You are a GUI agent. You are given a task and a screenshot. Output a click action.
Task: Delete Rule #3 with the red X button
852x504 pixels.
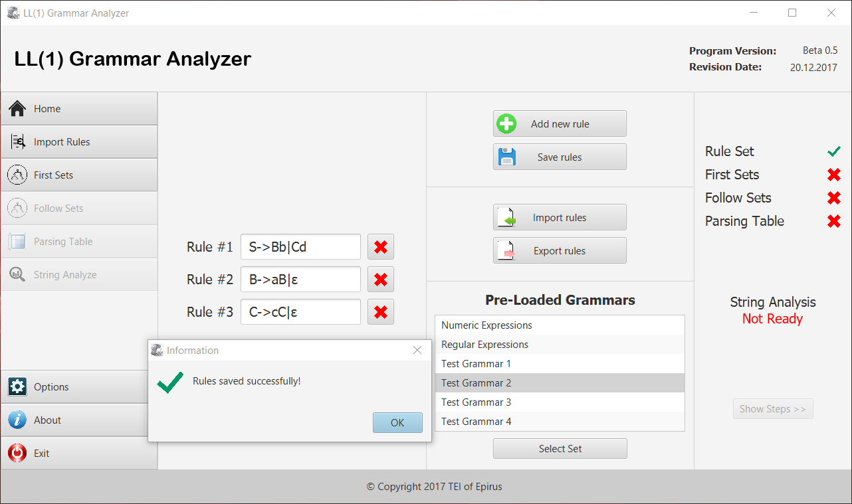click(381, 312)
